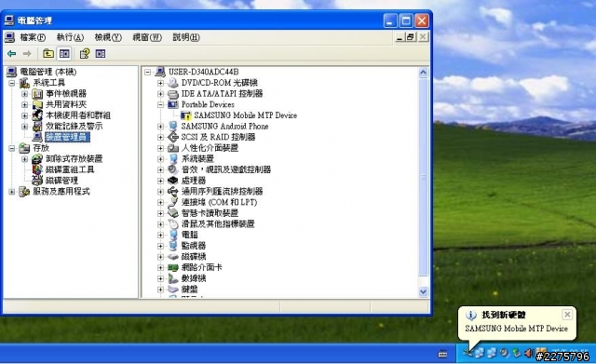
Task: Click the 磁碟機 disk drive icon
Action: (173, 257)
